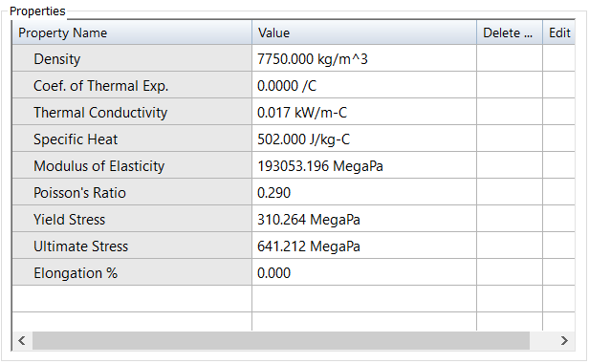
Task: Click the 0.000 elongation value cell
Action: click(364, 272)
